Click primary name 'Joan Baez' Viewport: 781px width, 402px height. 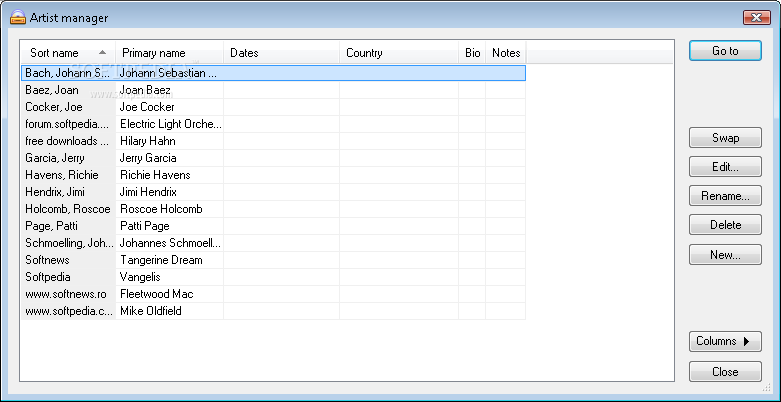(145, 90)
